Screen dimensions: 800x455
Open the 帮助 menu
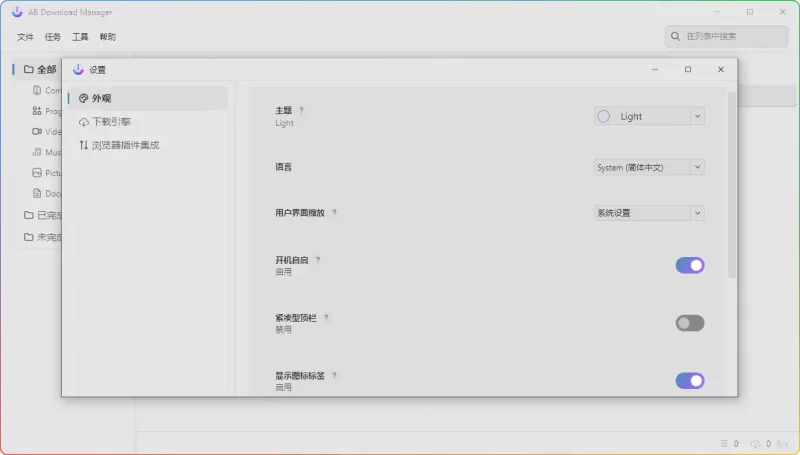(x=108, y=37)
